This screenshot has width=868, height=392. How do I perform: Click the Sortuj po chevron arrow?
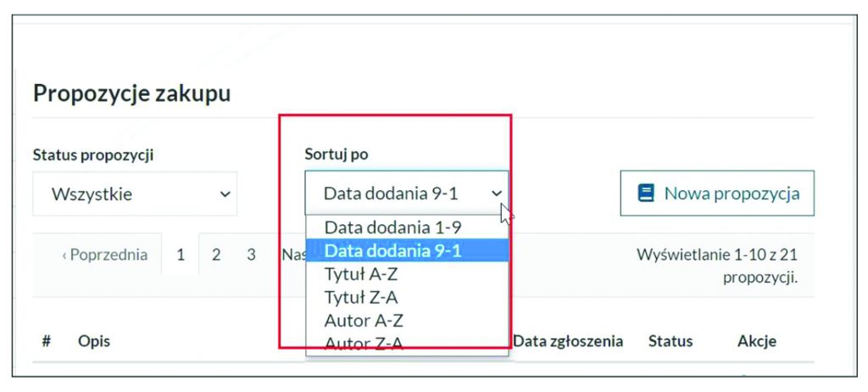[497, 193]
